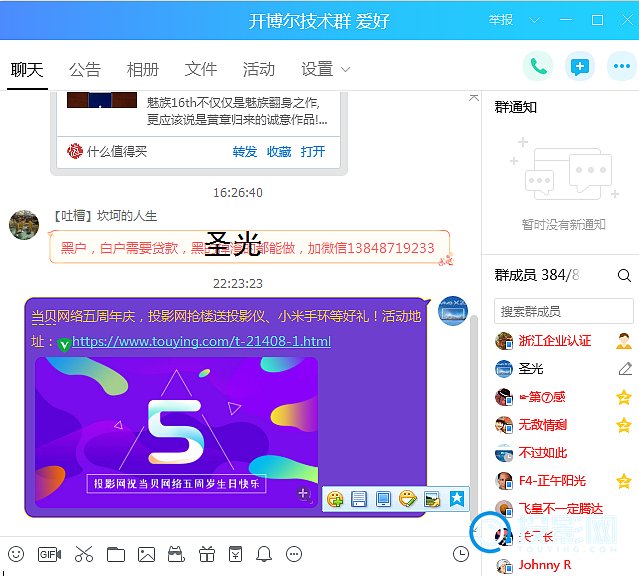Click 什么值得买 source label

pyautogui.click(x=117, y=152)
